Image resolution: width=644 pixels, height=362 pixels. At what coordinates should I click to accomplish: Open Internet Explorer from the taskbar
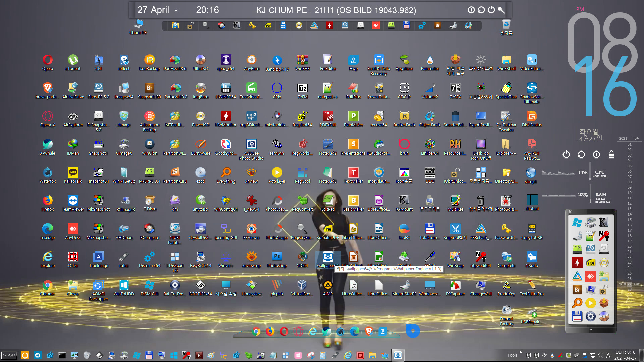(348, 355)
